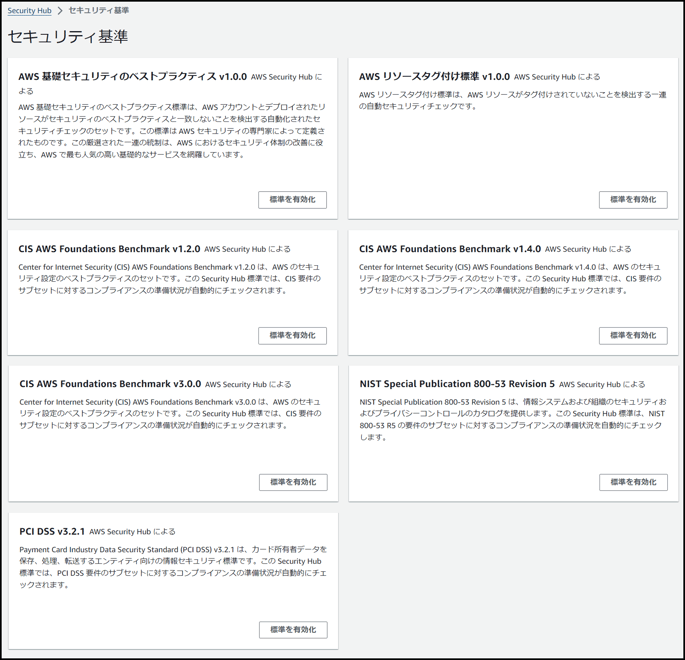Click the セキュリティ基準 page heading

click(x=68, y=36)
